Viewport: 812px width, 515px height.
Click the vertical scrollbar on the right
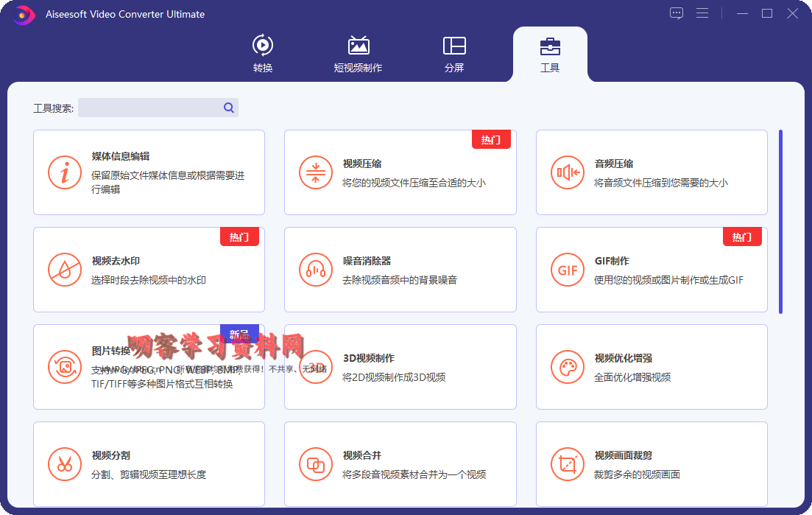click(x=780, y=222)
